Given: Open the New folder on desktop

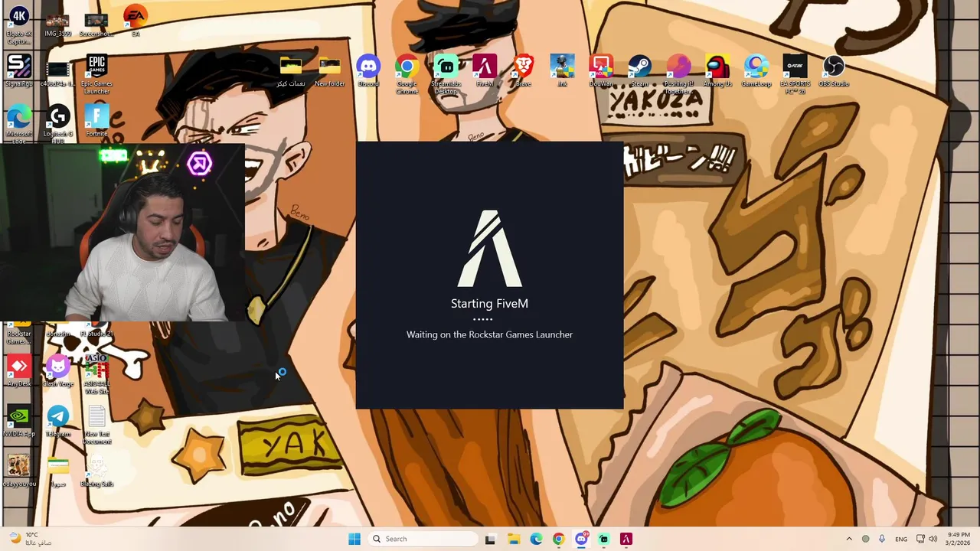Looking at the screenshot, I should 329,71.
